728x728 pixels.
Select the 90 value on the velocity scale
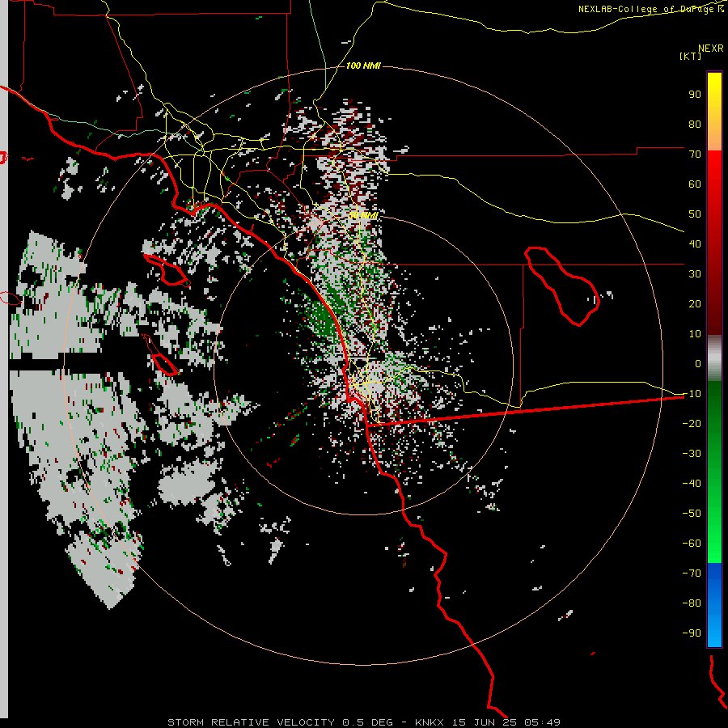click(x=695, y=95)
